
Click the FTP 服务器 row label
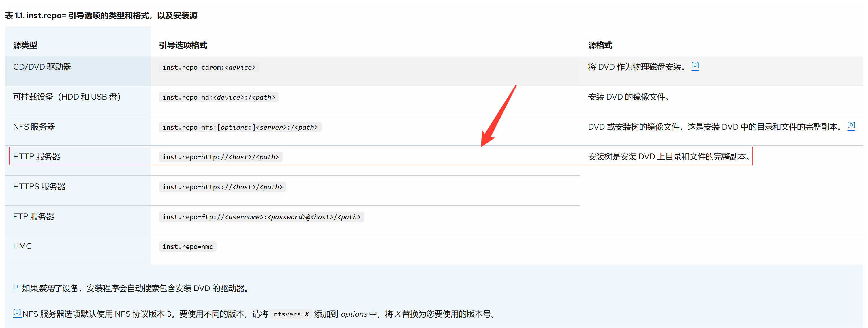click(x=34, y=217)
